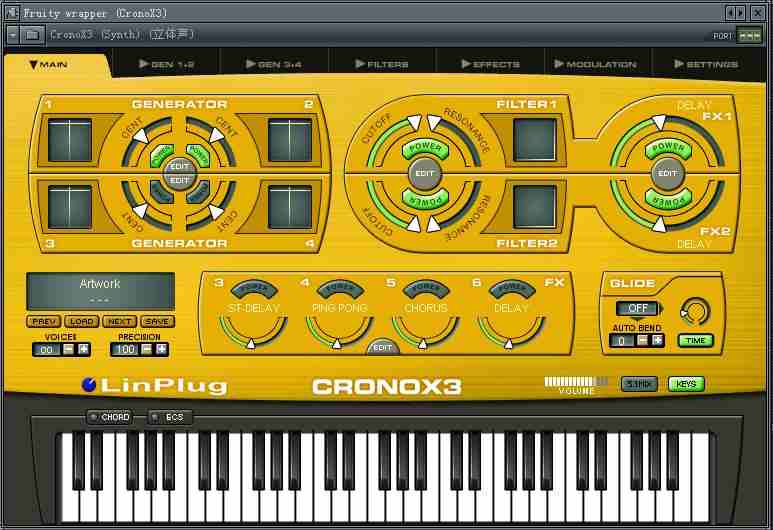Open the Fruity wrapper dropdown menu arrow
Viewport: 773px width, 530px height.
pyautogui.click(x=13, y=35)
